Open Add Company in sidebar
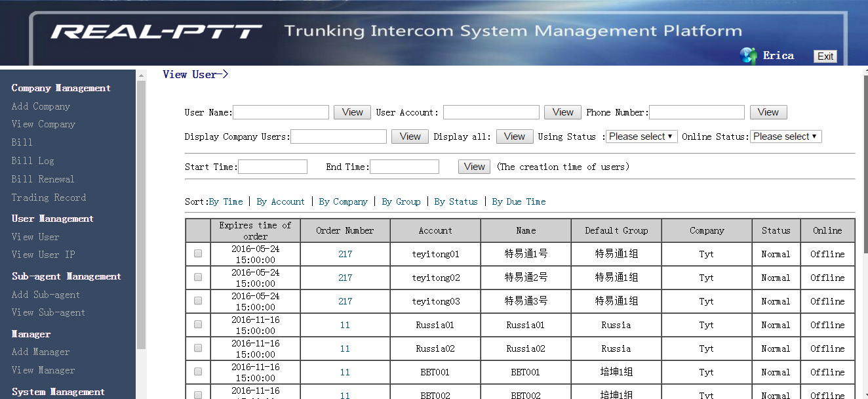Viewport: 868px width, 399px height. (x=41, y=106)
